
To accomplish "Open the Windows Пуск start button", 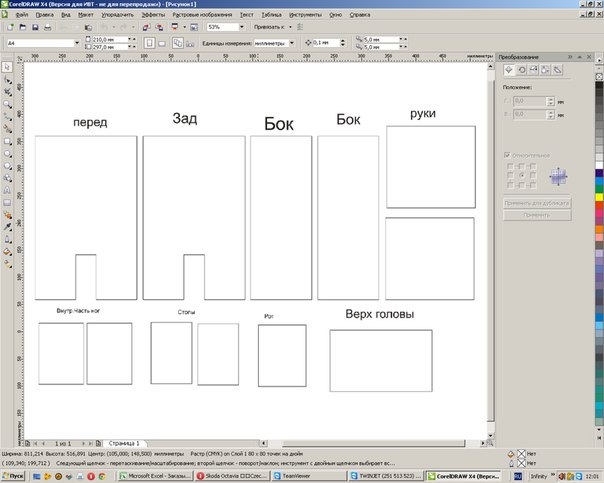I will click(x=13, y=476).
